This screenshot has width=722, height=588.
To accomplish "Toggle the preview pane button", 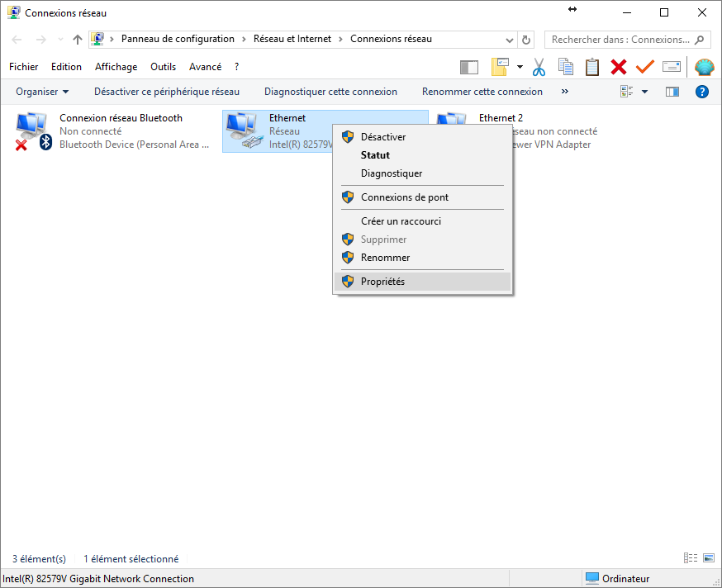I will [x=672, y=92].
